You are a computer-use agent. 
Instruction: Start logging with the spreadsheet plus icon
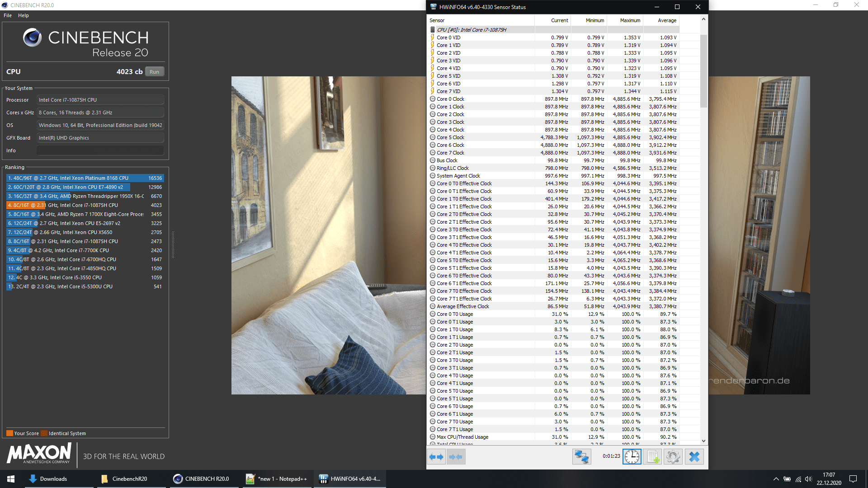point(653,457)
